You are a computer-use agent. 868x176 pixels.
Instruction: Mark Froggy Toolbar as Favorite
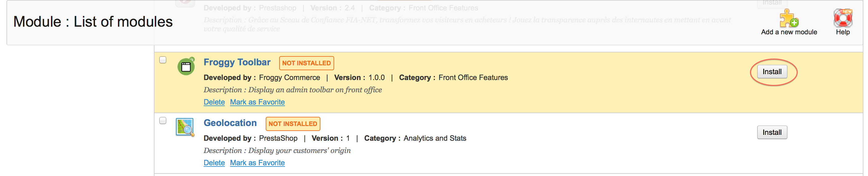257,102
